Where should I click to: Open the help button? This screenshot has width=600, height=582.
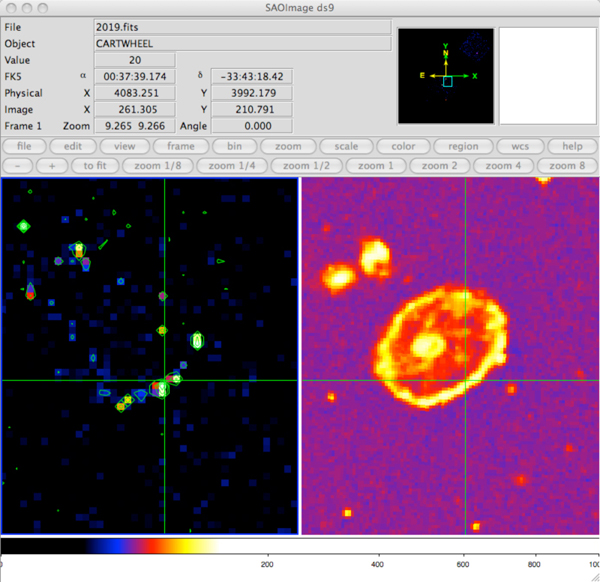point(572,146)
